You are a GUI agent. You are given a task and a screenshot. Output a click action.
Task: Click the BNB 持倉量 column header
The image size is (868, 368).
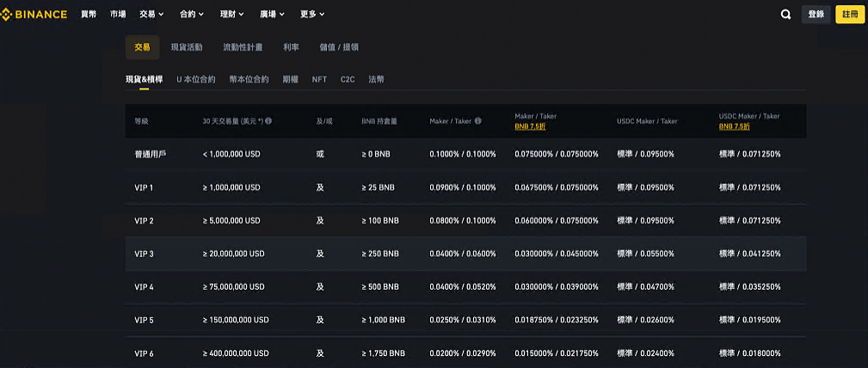pos(379,121)
